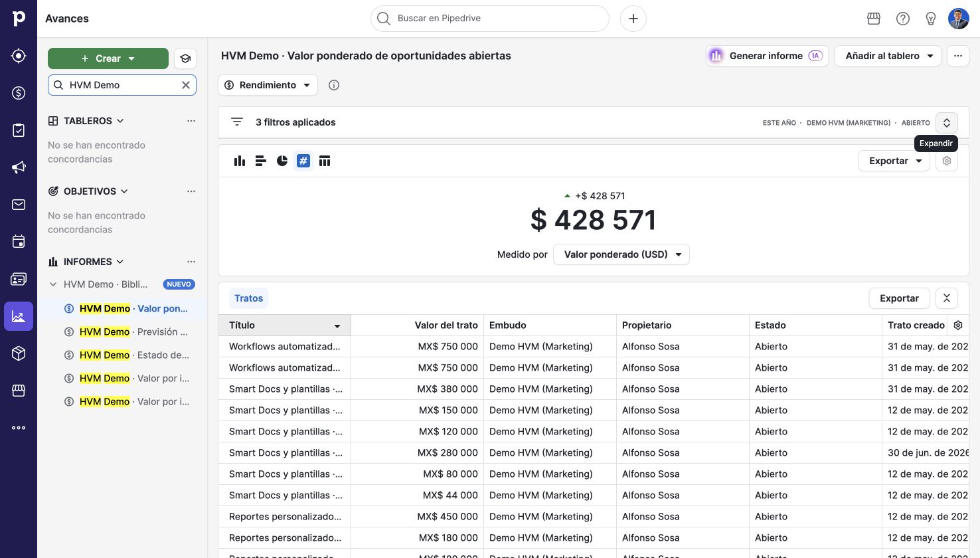The width and height of the screenshot is (980, 558).
Task: Click the Propietario column header
Action: click(x=683, y=325)
